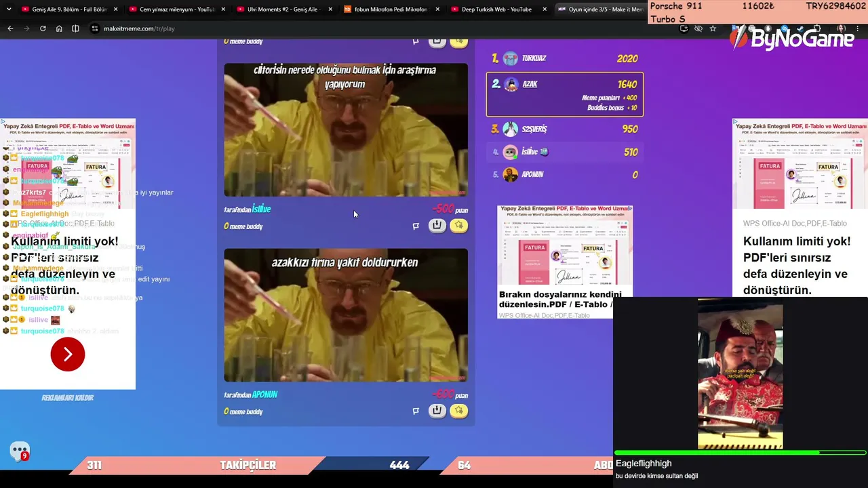Click the APONUN author name under second meme
Viewport: 868px width, 488px height.
coord(264,394)
